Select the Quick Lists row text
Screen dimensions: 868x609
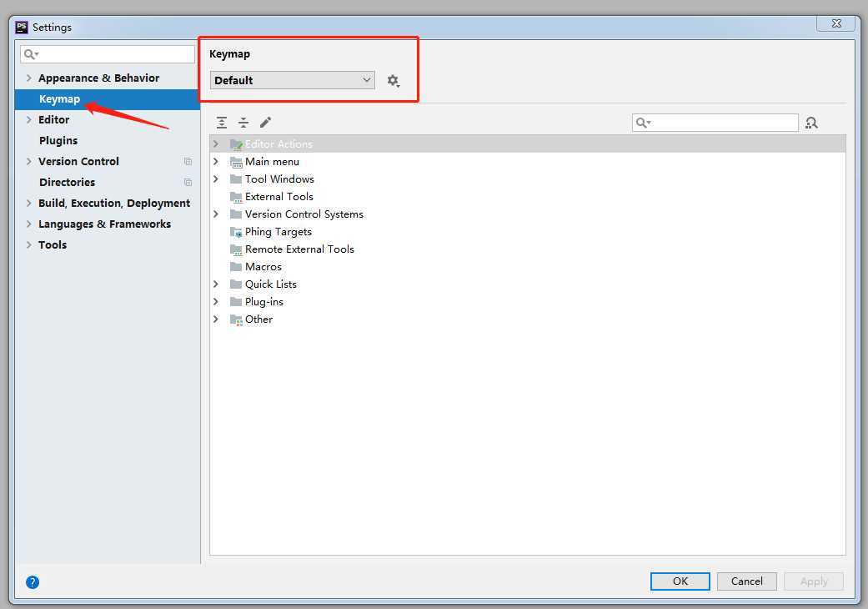(x=271, y=284)
